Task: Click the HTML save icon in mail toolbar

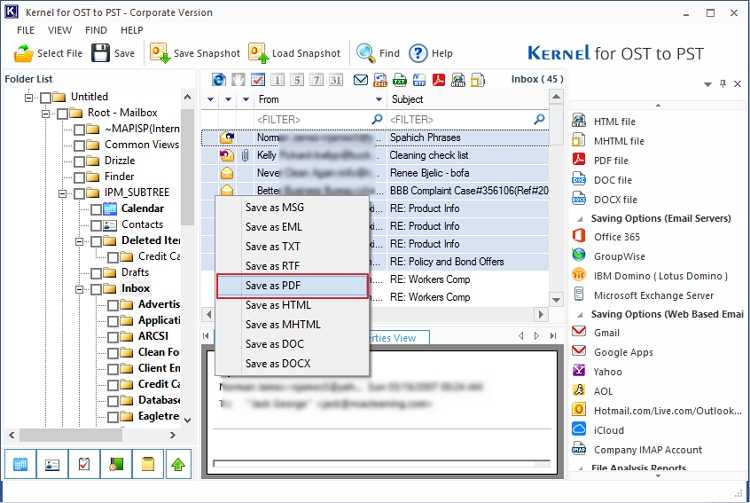Action: tap(458, 79)
